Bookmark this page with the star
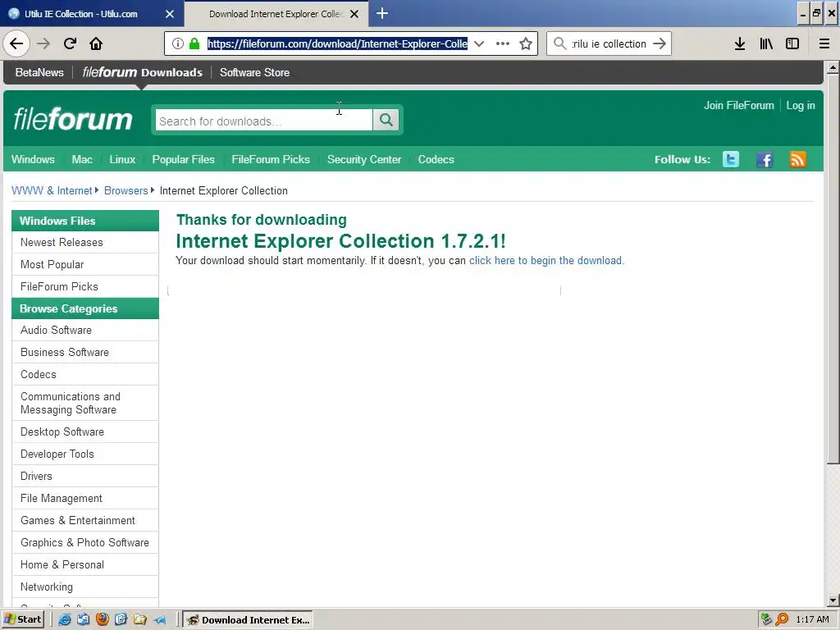This screenshot has width=840, height=630. point(526,43)
